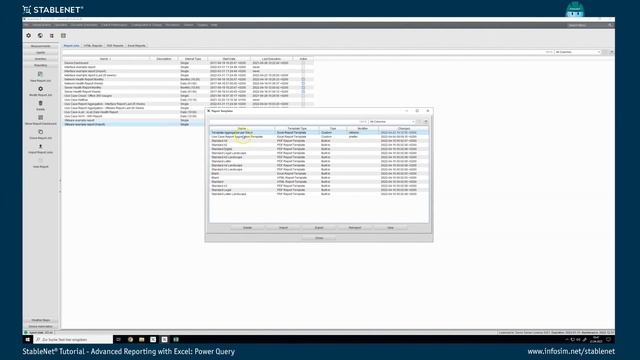
Task: Sort by Template Type column header
Action: point(297,128)
